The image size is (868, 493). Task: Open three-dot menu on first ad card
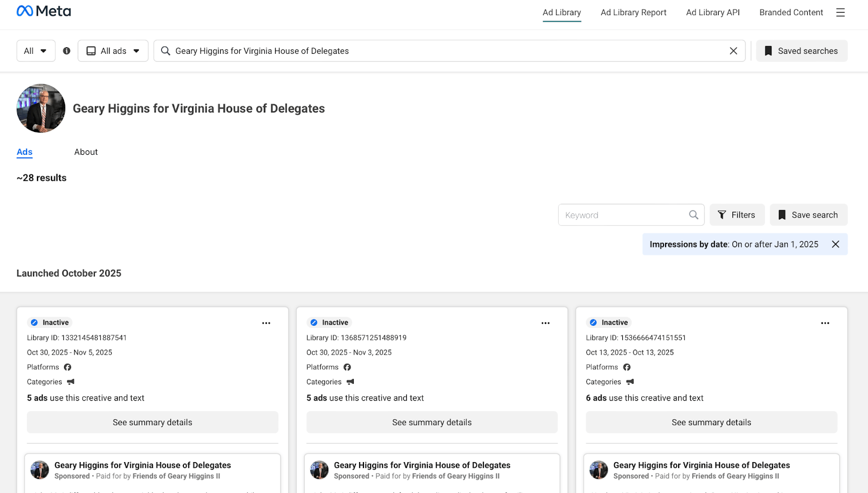[x=266, y=323]
